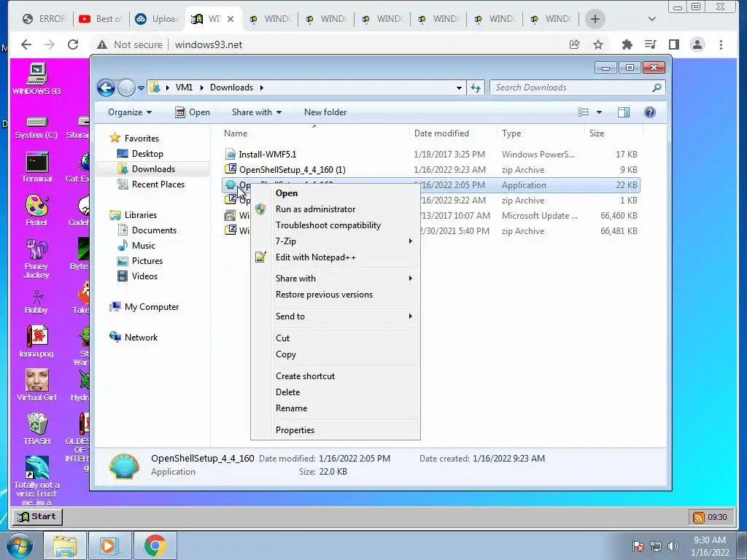Click the Windows 93 Start button

coord(37,517)
